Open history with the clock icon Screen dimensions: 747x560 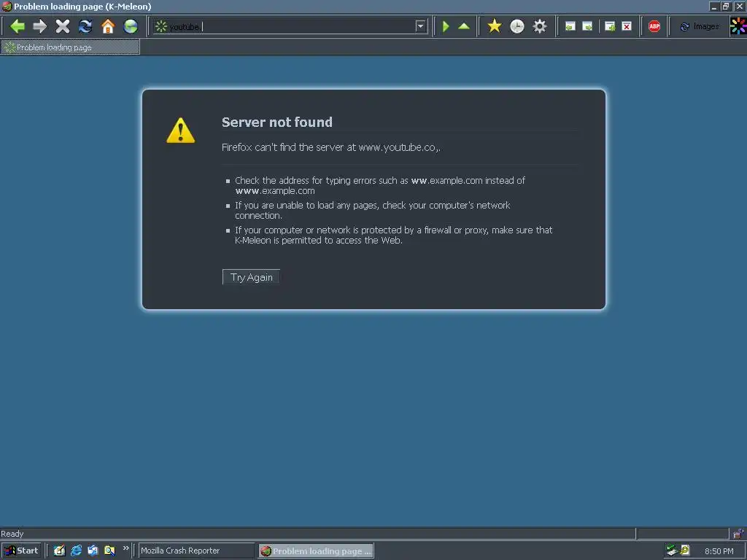(517, 26)
